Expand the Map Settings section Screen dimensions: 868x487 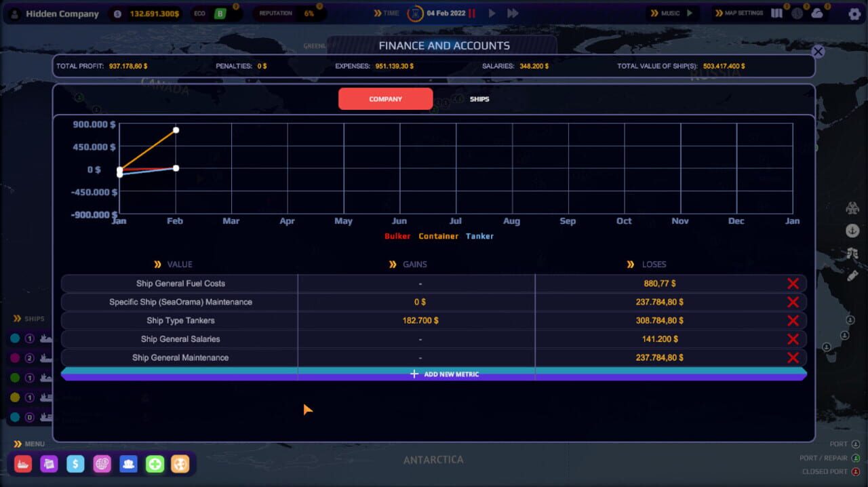coord(739,14)
